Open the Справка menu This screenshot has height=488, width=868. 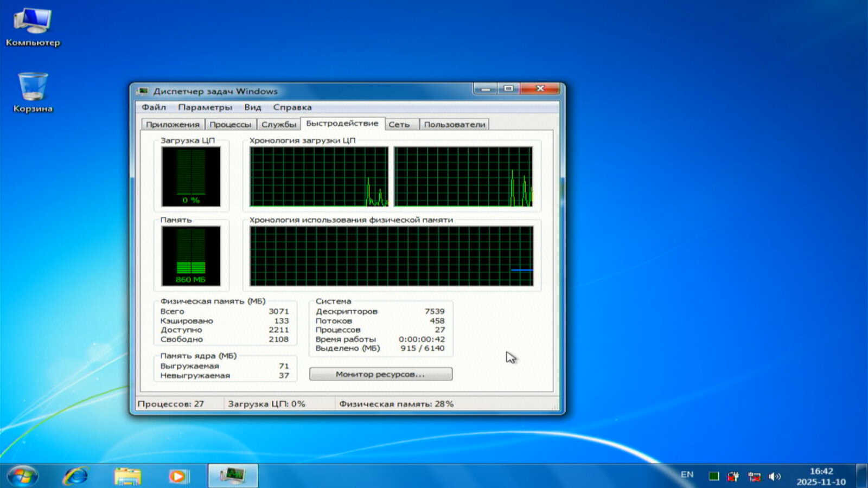point(292,107)
